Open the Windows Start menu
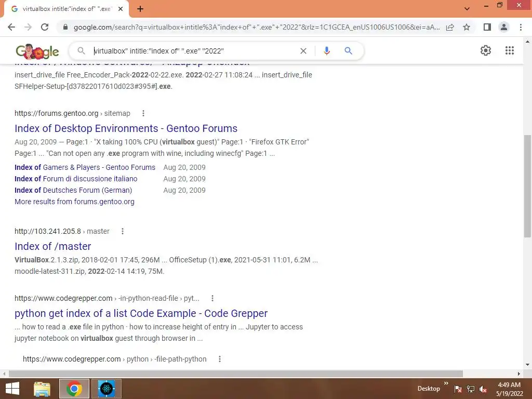The height and width of the screenshot is (399, 532). 12,389
